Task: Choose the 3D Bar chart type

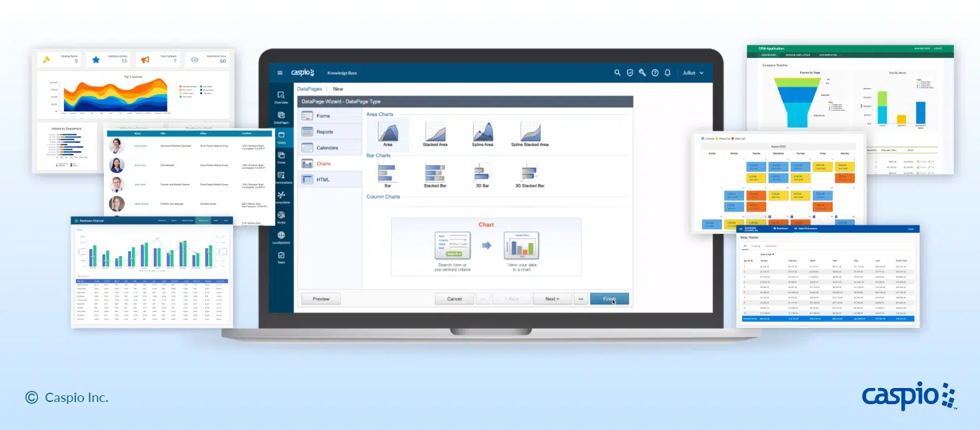Action: [482, 175]
